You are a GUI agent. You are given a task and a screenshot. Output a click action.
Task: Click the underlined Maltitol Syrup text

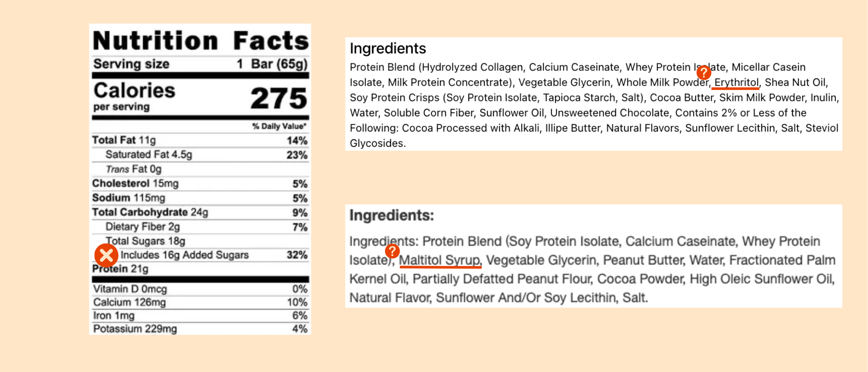pos(440,260)
